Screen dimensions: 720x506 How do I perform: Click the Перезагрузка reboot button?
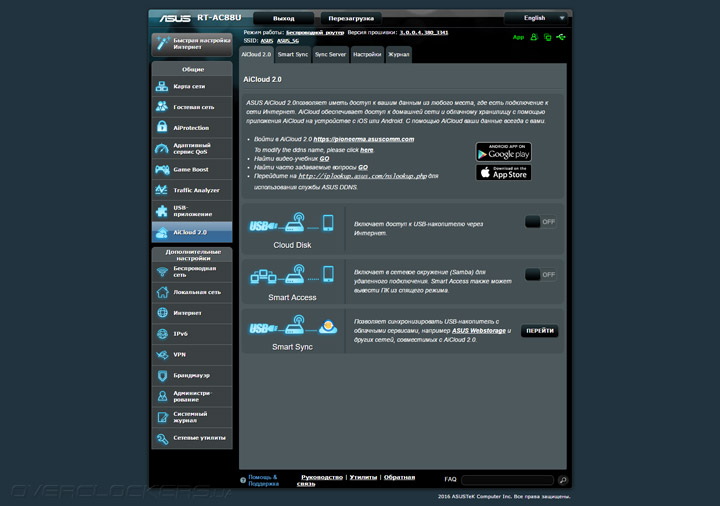[x=351, y=18]
